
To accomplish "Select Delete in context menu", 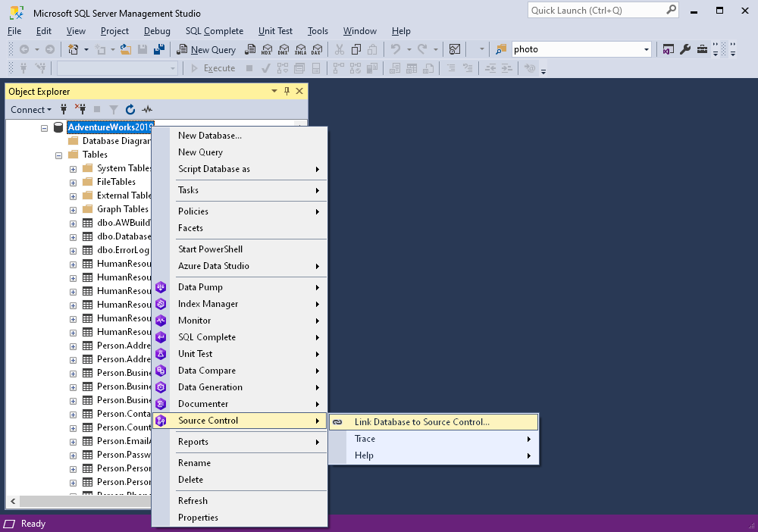I will click(240, 480).
